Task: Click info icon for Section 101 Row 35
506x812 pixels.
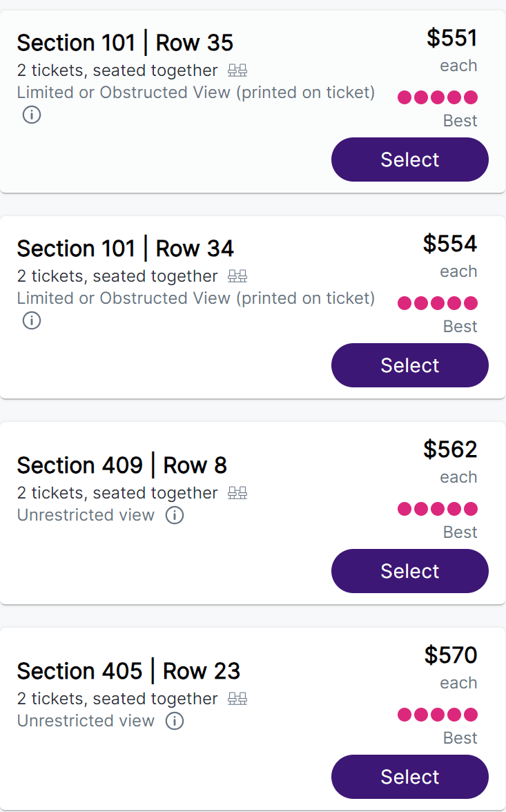Action: point(32,115)
